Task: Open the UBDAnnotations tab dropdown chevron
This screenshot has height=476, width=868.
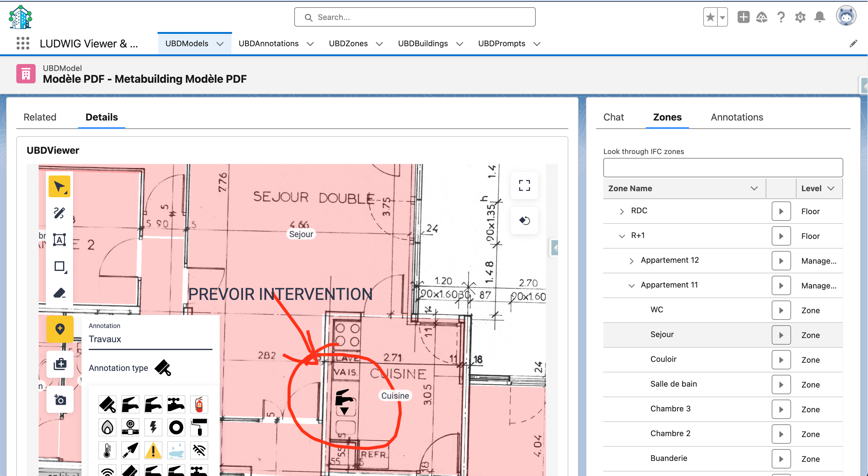Action: pos(310,44)
